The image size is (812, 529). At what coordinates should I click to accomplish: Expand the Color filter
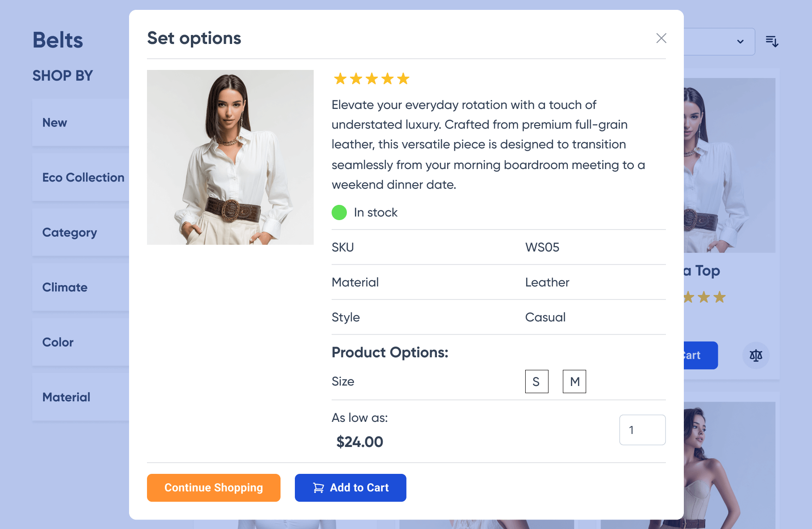pos(58,342)
